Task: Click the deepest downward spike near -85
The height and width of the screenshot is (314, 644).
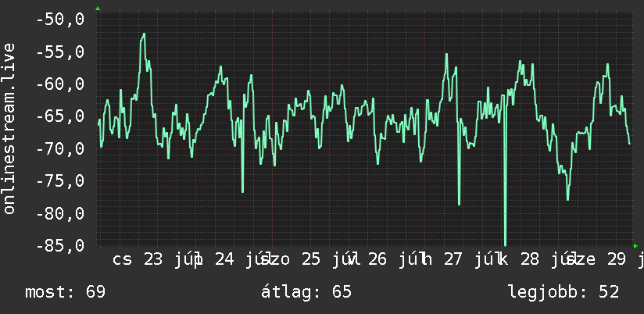Action: (x=505, y=242)
